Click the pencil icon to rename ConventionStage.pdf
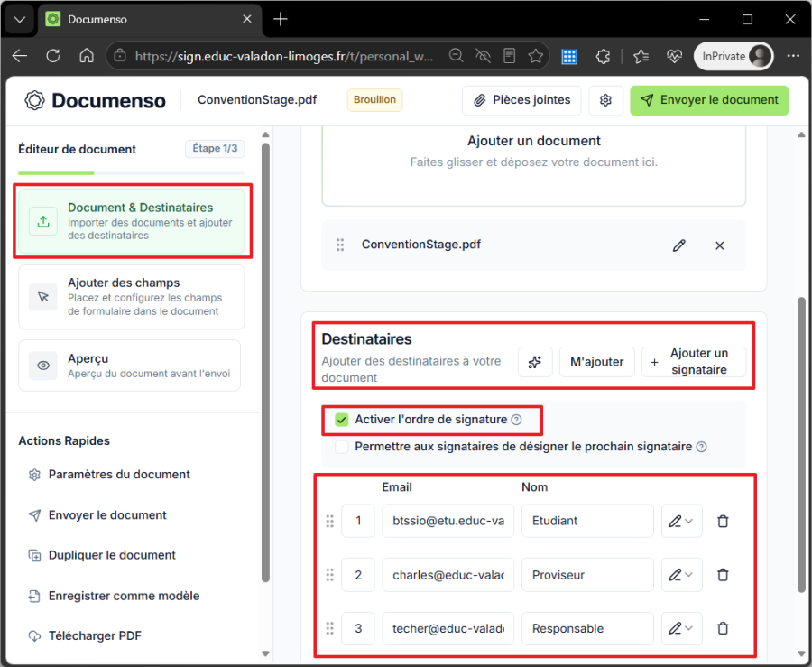 tap(678, 245)
